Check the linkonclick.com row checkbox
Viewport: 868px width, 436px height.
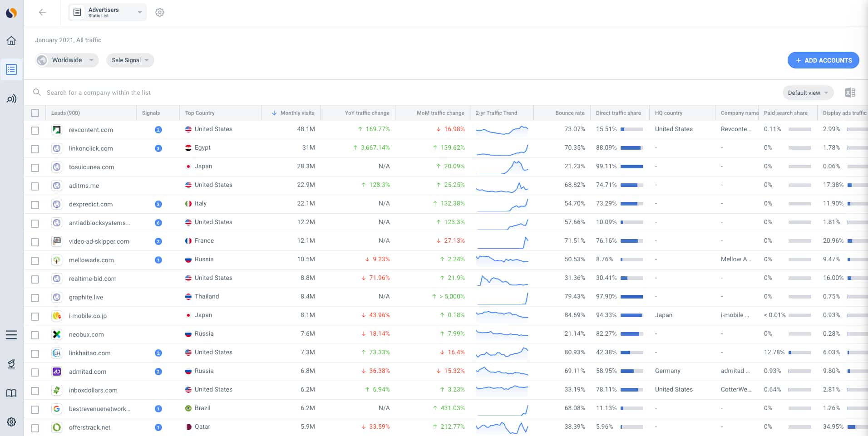(x=35, y=149)
